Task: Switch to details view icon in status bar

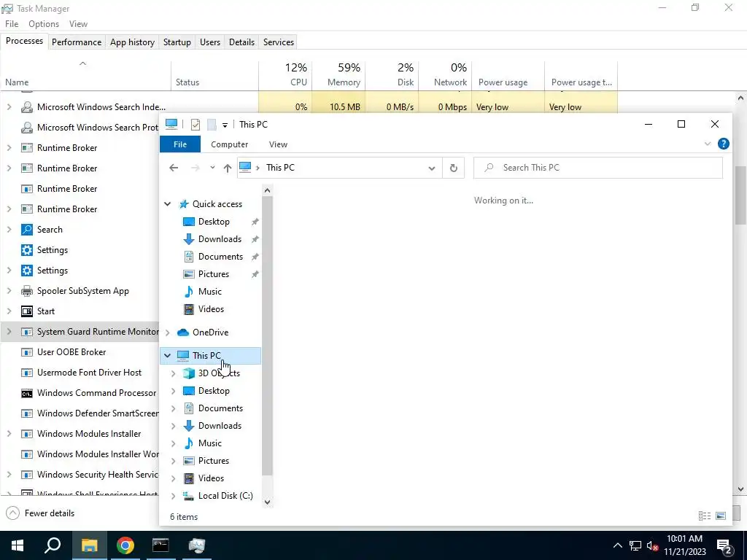Action: point(704,516)
